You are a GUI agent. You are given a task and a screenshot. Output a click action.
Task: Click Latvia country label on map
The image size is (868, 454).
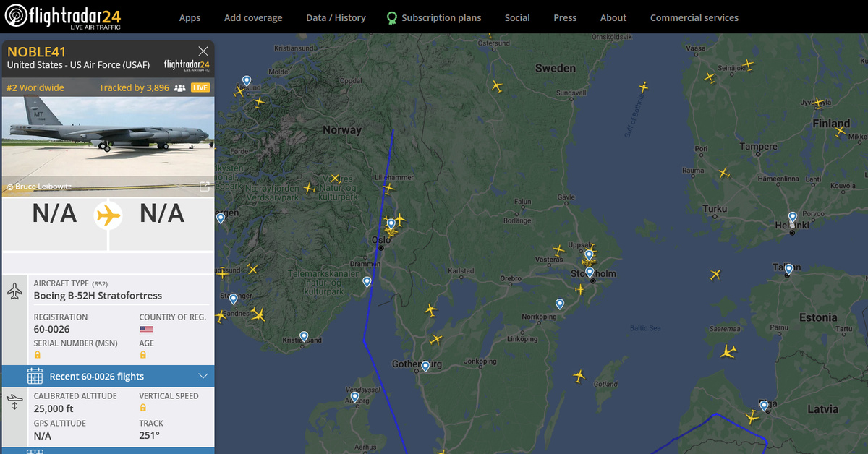click(822, 408)
